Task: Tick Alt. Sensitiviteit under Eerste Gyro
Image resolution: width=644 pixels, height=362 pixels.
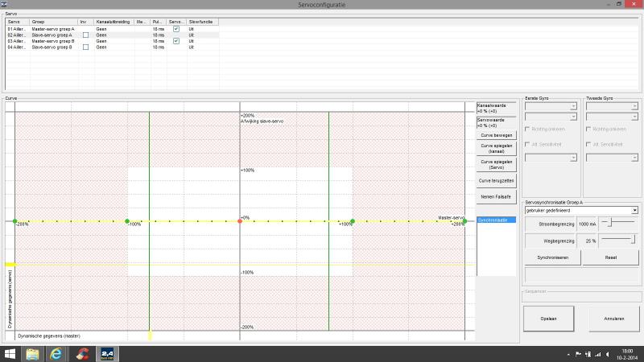Action: [527, 144]
